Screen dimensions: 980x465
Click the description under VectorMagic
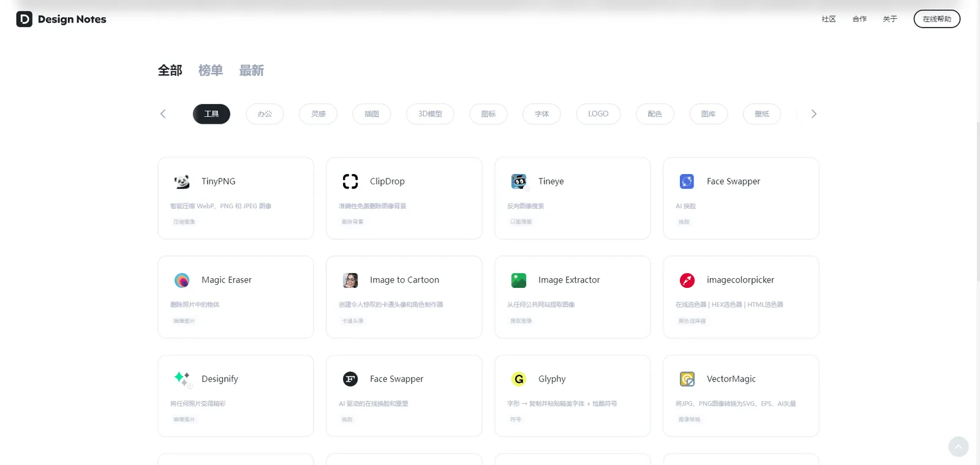click(736, 404)
